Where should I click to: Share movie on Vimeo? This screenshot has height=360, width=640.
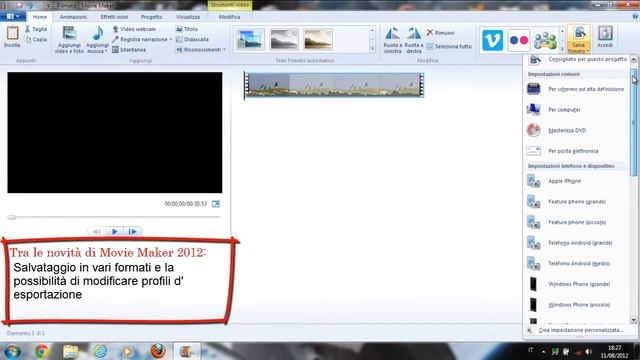(492, 40)
